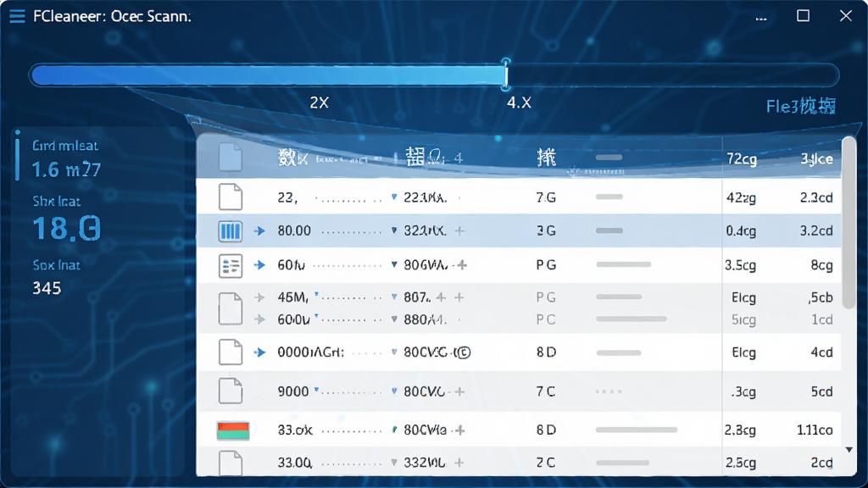The image size is (868, 488).
Task: Open the three-dots more options menu
Action: coord(761,19)
